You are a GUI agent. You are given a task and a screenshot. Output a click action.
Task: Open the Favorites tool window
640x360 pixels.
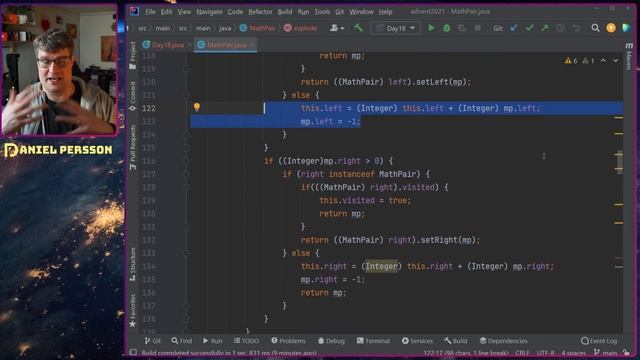[x=133, y=311]
